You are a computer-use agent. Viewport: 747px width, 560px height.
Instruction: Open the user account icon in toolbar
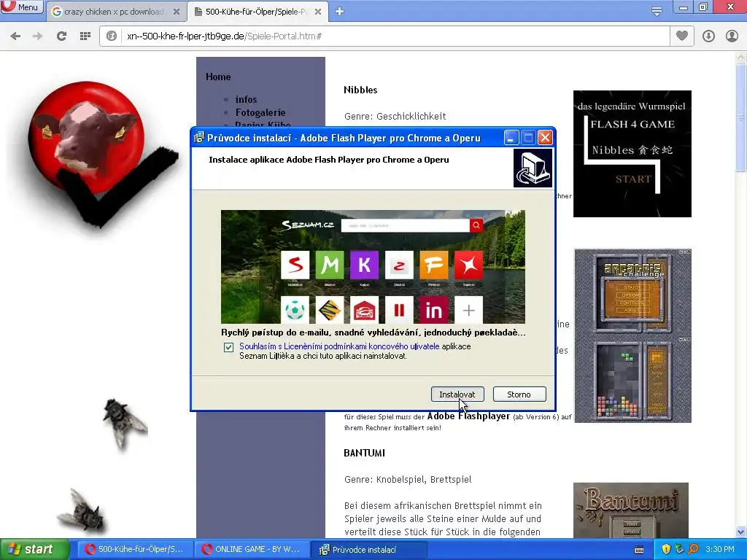732,36
